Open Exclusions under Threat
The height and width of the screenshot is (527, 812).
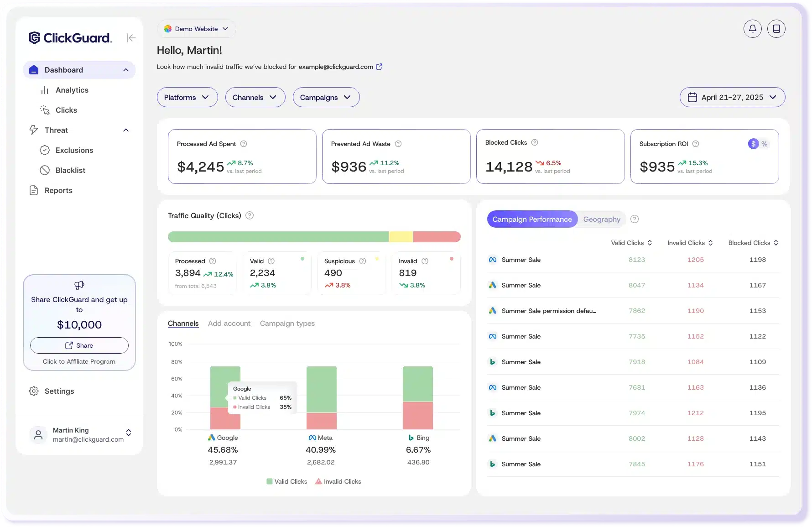click(x=73, y=150)
